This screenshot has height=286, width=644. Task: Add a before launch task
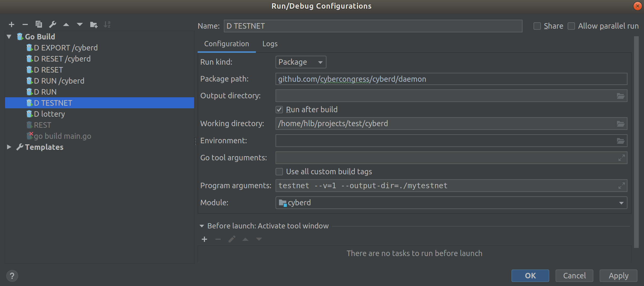(x=204, y=239)
